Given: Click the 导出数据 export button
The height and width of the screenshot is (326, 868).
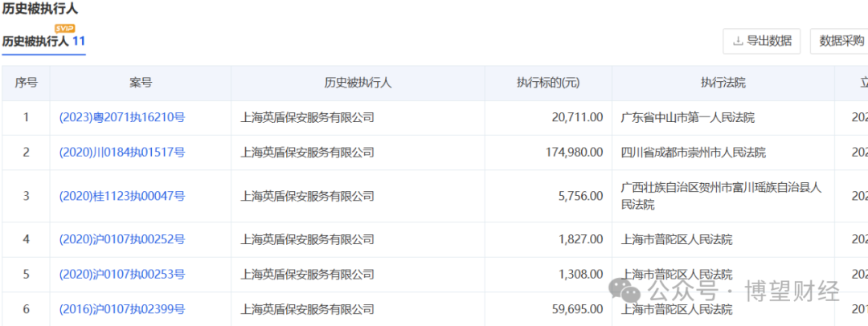Looking at the screenshot, I should [x=761, y=40].
